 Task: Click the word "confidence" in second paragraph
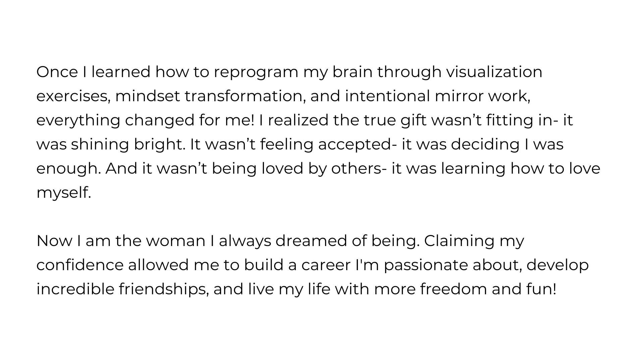(80, 265)
